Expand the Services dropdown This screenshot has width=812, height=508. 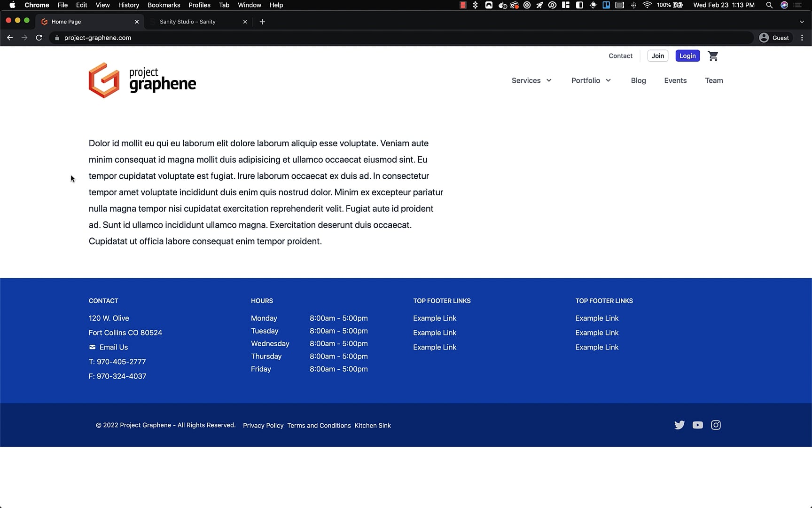tap(531, 80)
